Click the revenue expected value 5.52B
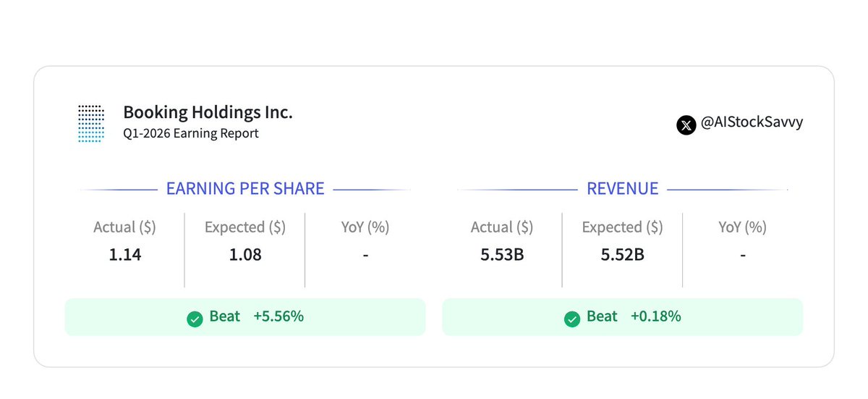The height and width of the screenshot is (399, 868). point(622,255)
